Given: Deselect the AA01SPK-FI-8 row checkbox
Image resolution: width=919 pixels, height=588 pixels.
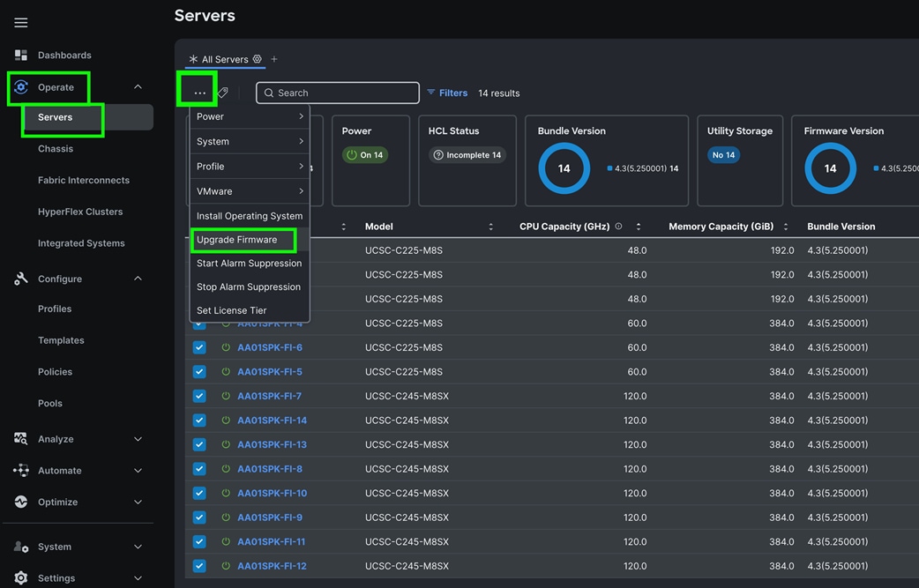Looking at the screenshot, I should click(x=199, y=468).
